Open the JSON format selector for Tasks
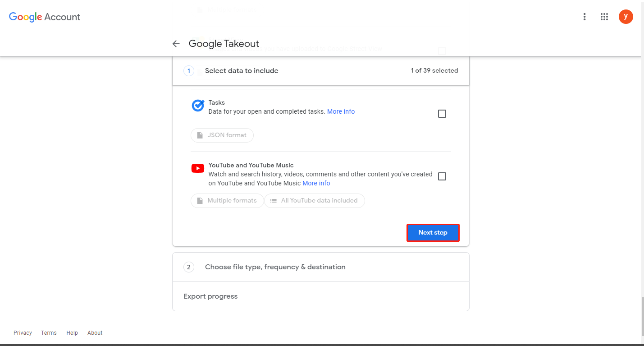Viewport: 644px width, 346px height. [x=222, y=135]
